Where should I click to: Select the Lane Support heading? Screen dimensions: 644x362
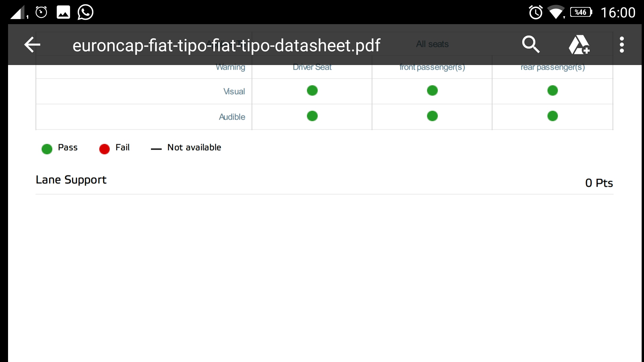click(x=71, y=180)
